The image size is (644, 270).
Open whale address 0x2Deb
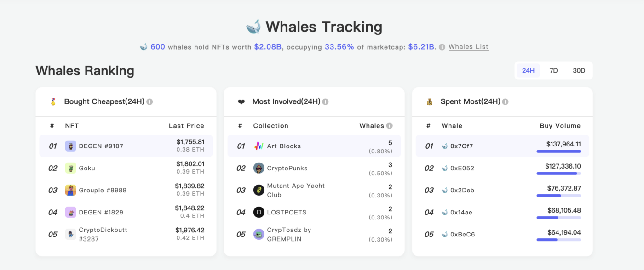(462, 190)
